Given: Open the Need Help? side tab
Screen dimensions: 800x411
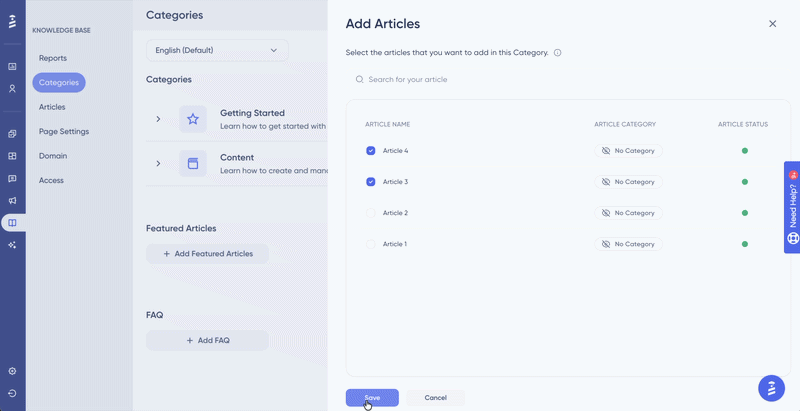Looking at the screenshot, I should (792, 207).
